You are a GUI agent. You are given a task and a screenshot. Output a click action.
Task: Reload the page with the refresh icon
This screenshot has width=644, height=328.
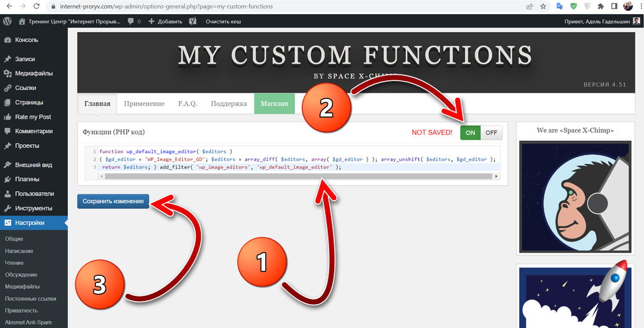coord(37,6)
